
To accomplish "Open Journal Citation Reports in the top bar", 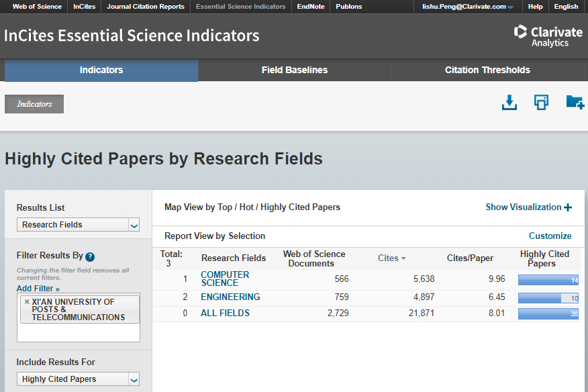I will [146, 7].
